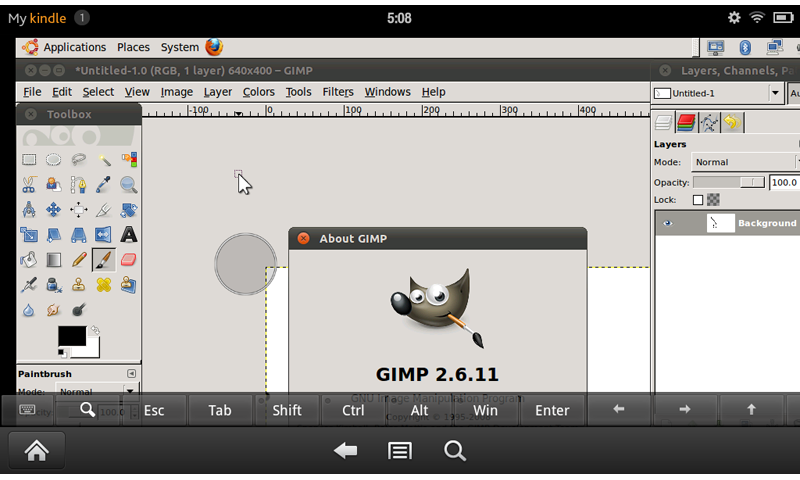Select the Select by Color tool
The image size is (800, 480).
(129, 160)
